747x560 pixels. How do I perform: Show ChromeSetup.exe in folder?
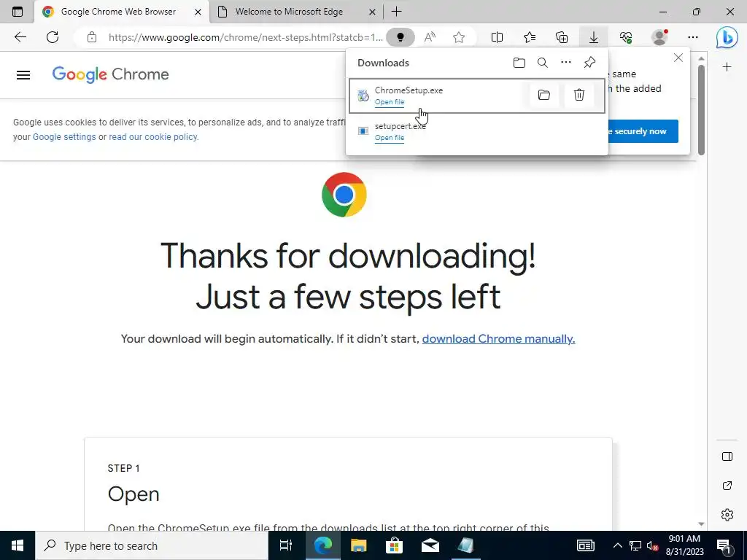point(544,96)
